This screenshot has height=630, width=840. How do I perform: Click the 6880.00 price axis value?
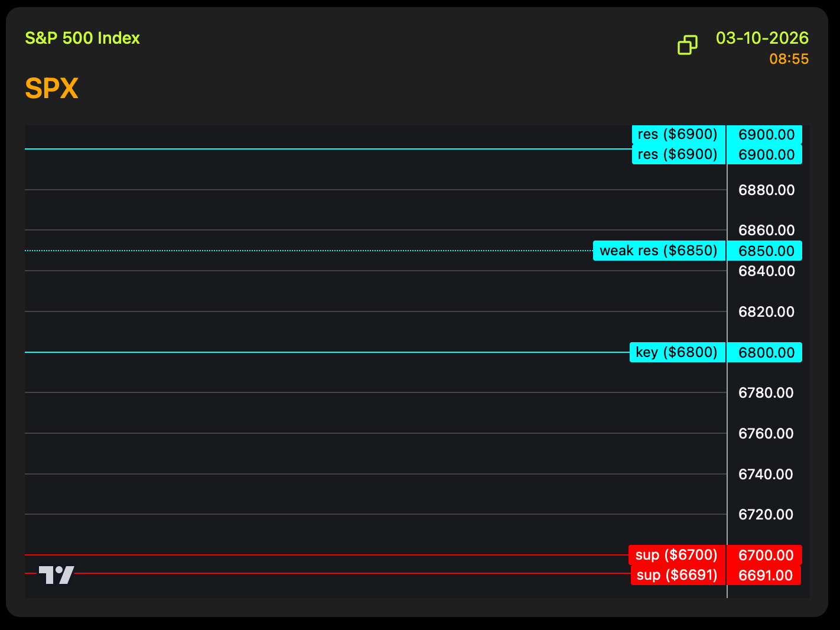[766, 190]
